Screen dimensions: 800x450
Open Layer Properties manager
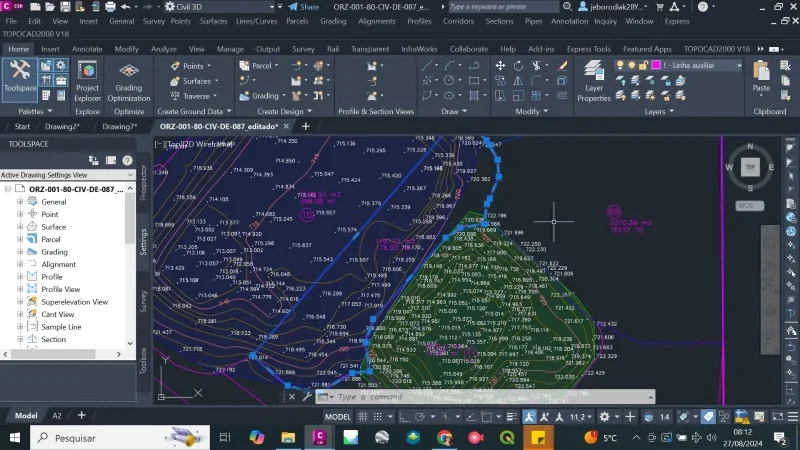[593, 81]
